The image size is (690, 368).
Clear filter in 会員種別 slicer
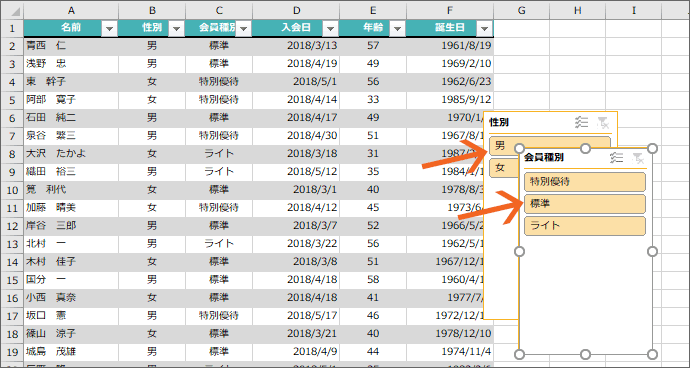(638, 158)
